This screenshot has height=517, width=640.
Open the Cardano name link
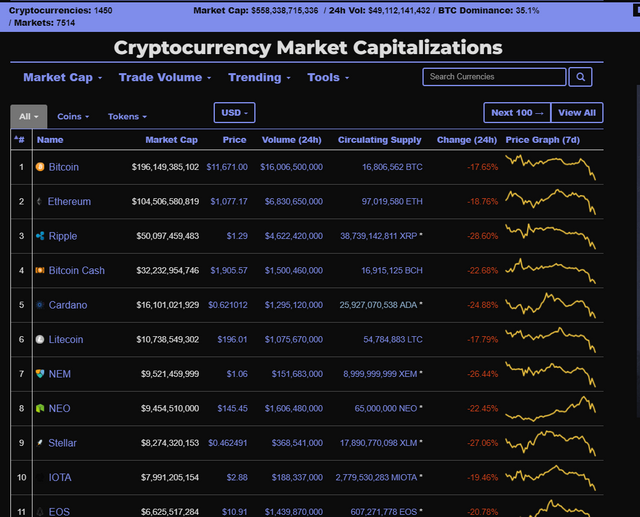tap(68, 305)
